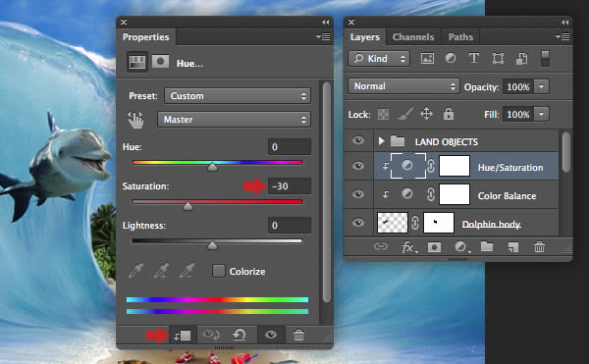
Task: Expand the LAND OBJECTS group
Action: [x=381, y=141]
